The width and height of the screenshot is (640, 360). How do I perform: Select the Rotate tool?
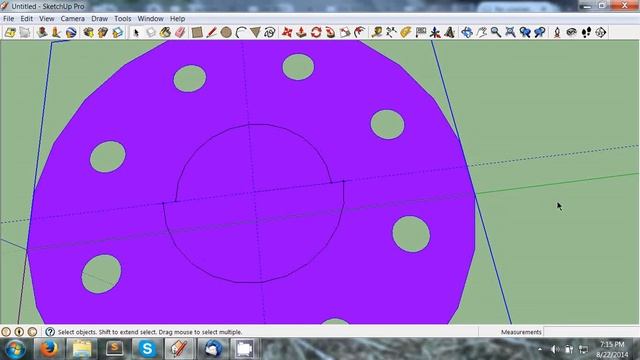click(316, 32)
